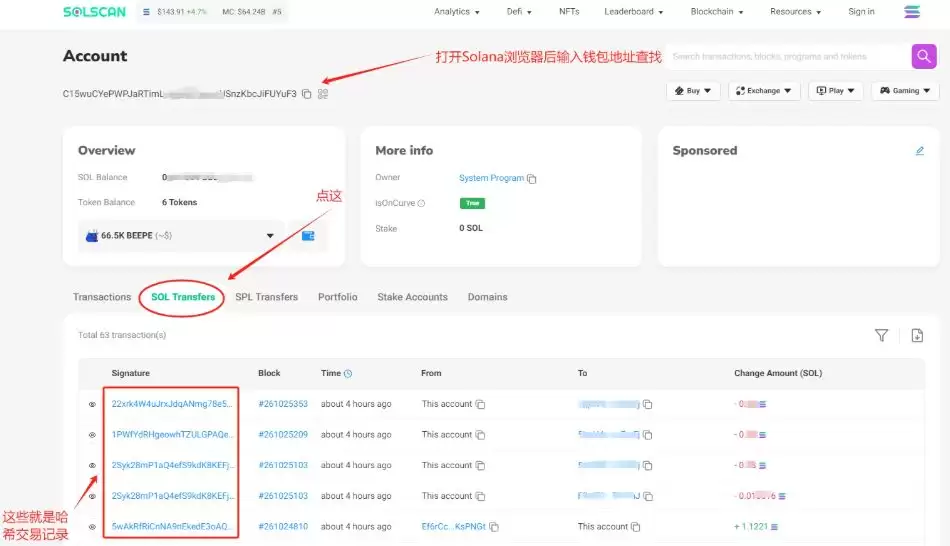This screenshot has width=950, height=546.
Task: Open the filter icon above transactions table
Action: tap(881, 336)
